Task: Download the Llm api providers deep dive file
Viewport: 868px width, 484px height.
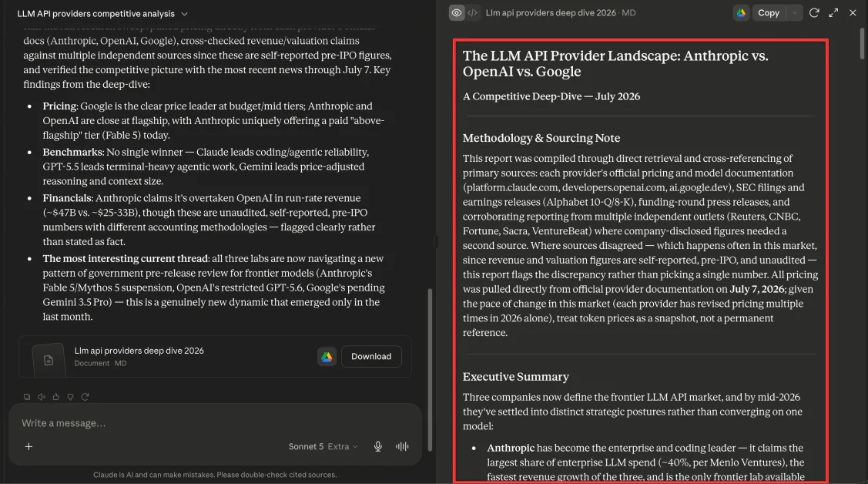Action: tap(371, 357)
